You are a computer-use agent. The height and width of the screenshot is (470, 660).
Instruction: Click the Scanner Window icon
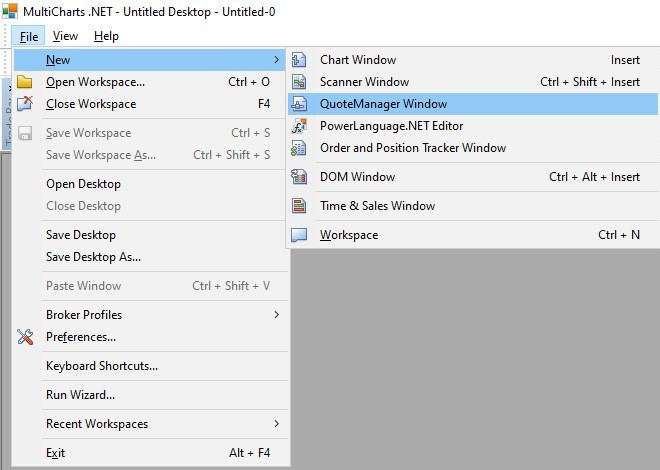point(299,82)
